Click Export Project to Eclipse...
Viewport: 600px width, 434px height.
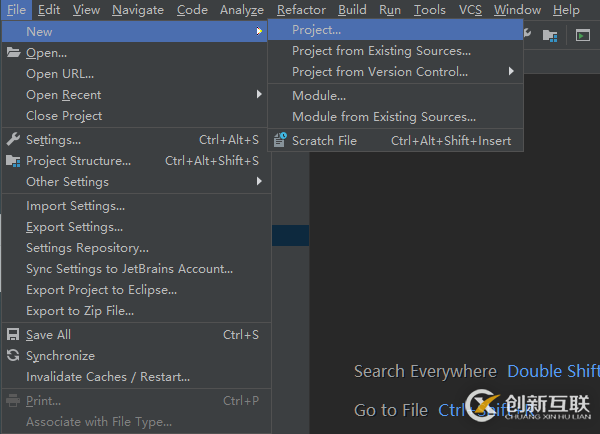point(101,290)
